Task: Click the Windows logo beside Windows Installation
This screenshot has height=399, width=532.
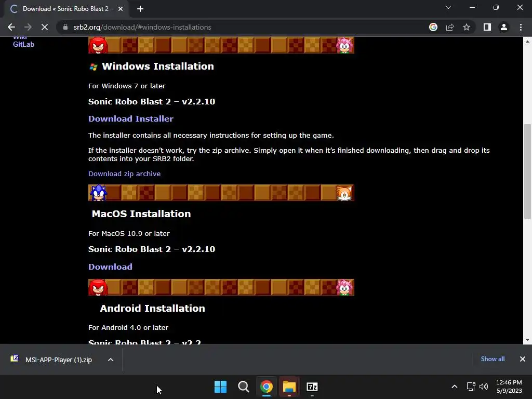Action: click(x=94, y=67)
